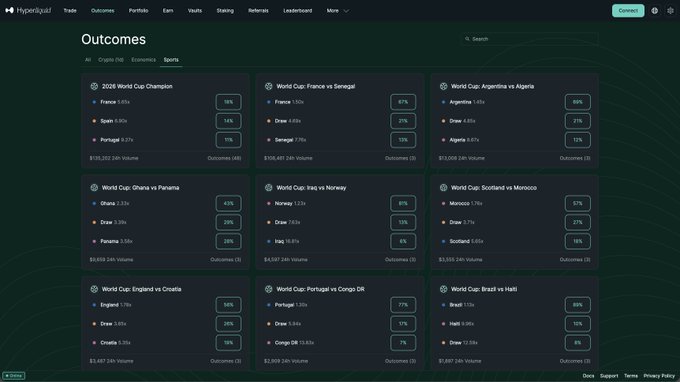This screenshot has width=680, height=382.
Task: Click $135,202 24h Volume text
Action: pos(114,158)
